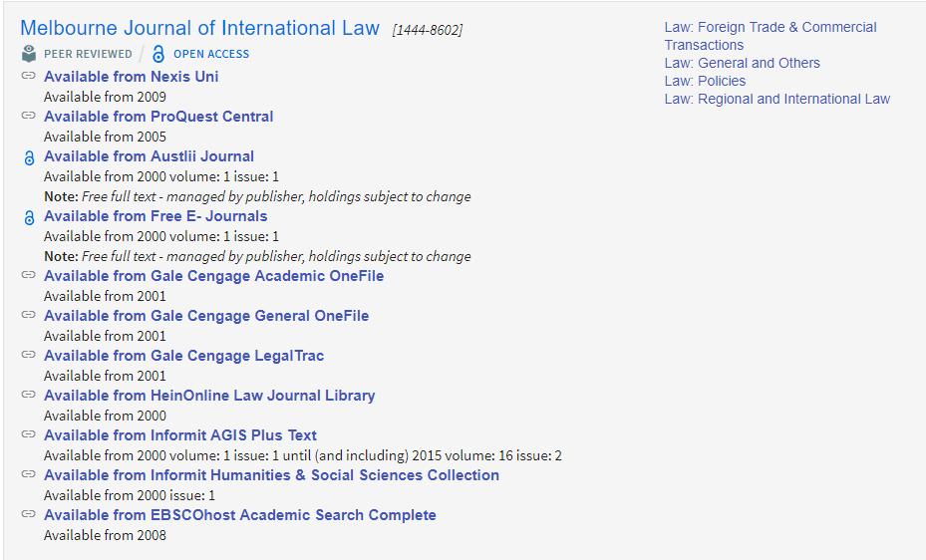Screen dimensions: 926x560
Task: Click open access icon beside Free E- Journals
Action: [29, 218]
